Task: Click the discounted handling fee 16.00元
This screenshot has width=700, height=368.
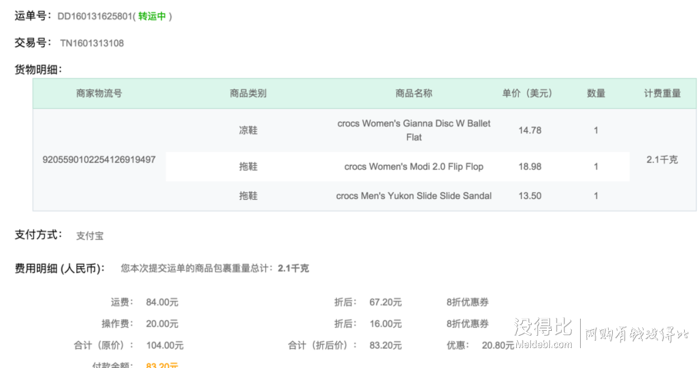Action: coord(385,324)
